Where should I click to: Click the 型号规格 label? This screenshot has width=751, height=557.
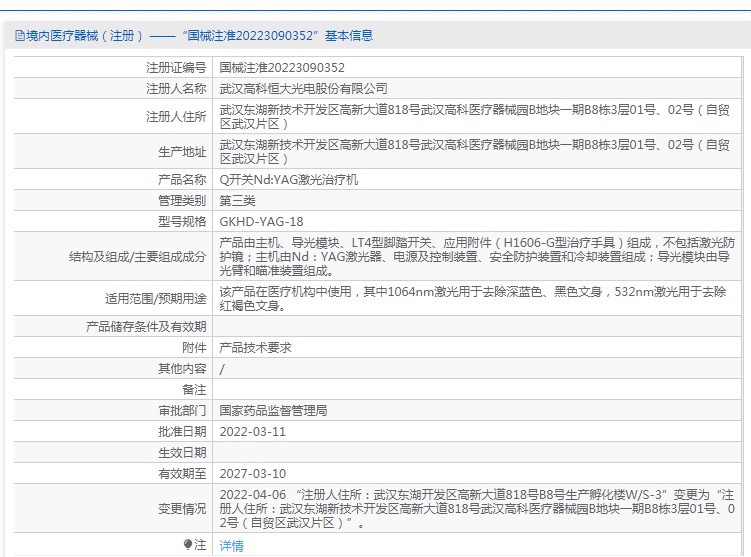point(182,222)
